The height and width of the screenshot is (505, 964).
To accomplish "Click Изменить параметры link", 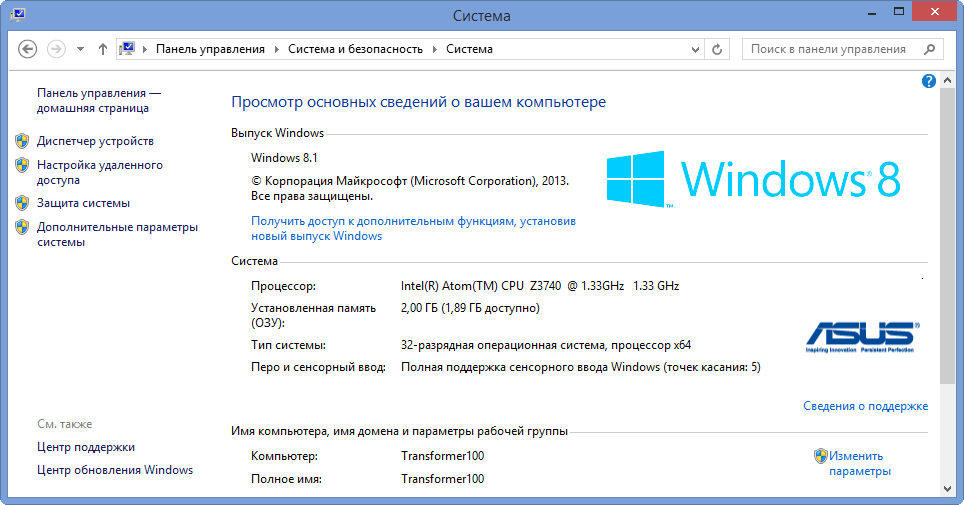I will pos(859,463).
